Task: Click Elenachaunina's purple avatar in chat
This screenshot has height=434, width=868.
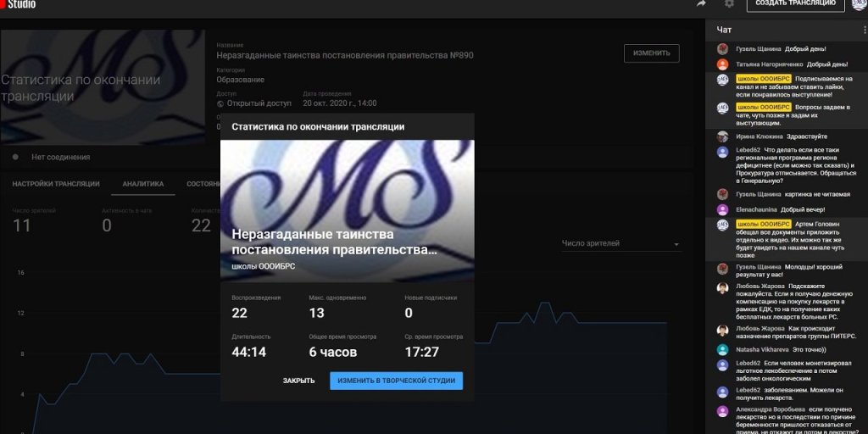Action: point(722,209)
